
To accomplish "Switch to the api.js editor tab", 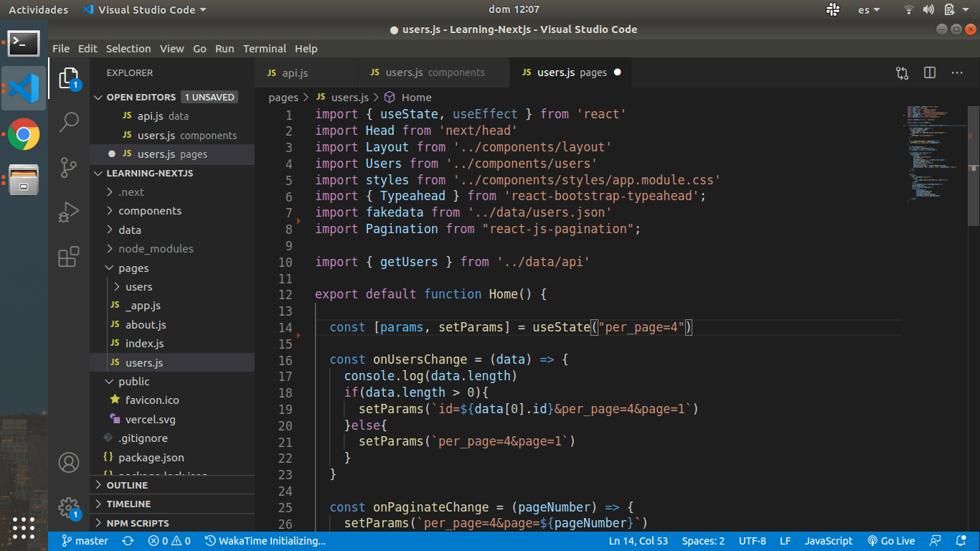I will tap(294, 72).
